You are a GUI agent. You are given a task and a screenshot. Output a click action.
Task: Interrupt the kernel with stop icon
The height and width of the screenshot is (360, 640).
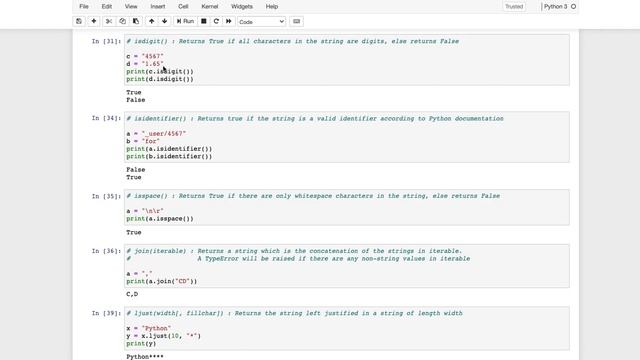[x=204, y=21]
